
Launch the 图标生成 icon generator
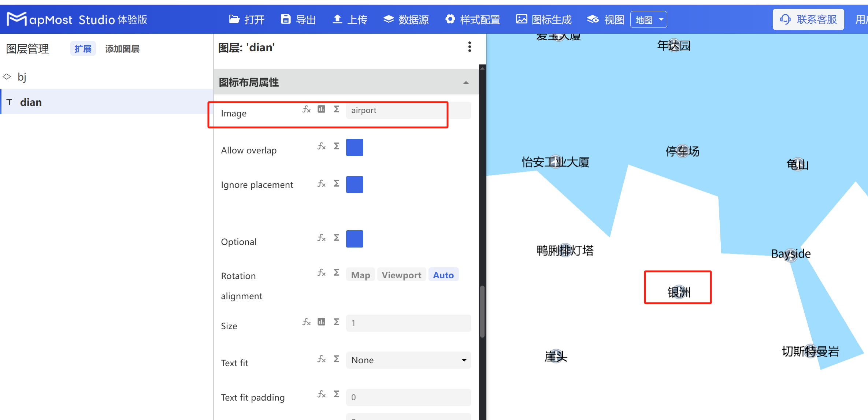(543, 19)
